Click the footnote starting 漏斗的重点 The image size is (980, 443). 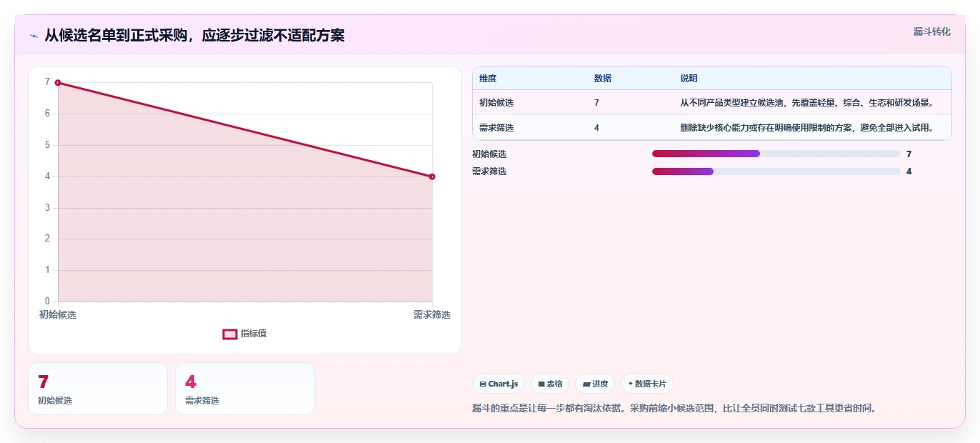(x=674, y=409)
